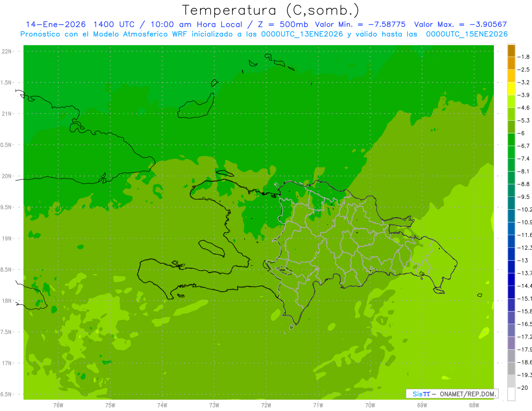Click the "SisPI - ONAMET/REP.DOM." credit box
The image size is (532, 411).
[452, 394]
